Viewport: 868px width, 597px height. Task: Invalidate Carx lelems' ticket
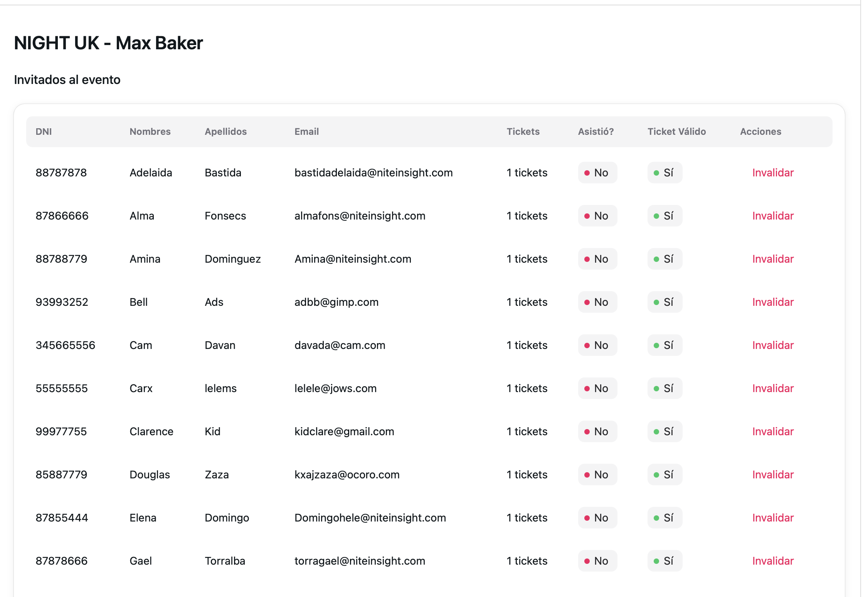772,388
